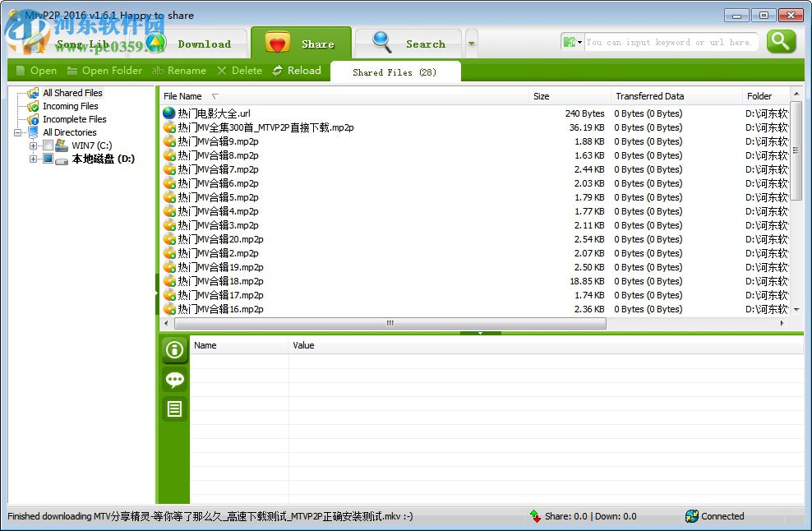Viewport: 812px width, 531px height.
Task: Sort by the Size column header
Action: (x=570, y=96)
